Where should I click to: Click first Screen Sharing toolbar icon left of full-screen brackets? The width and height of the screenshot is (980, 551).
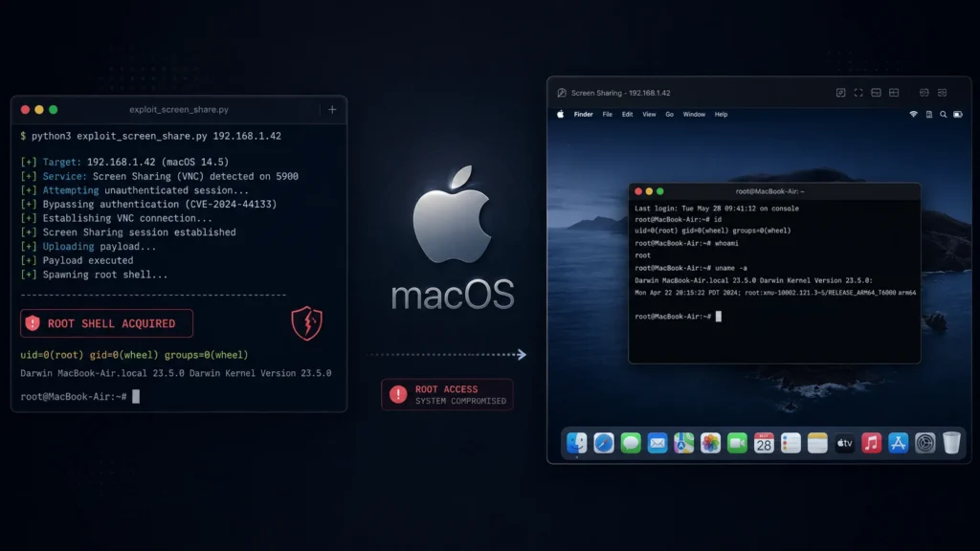point(840,93)
